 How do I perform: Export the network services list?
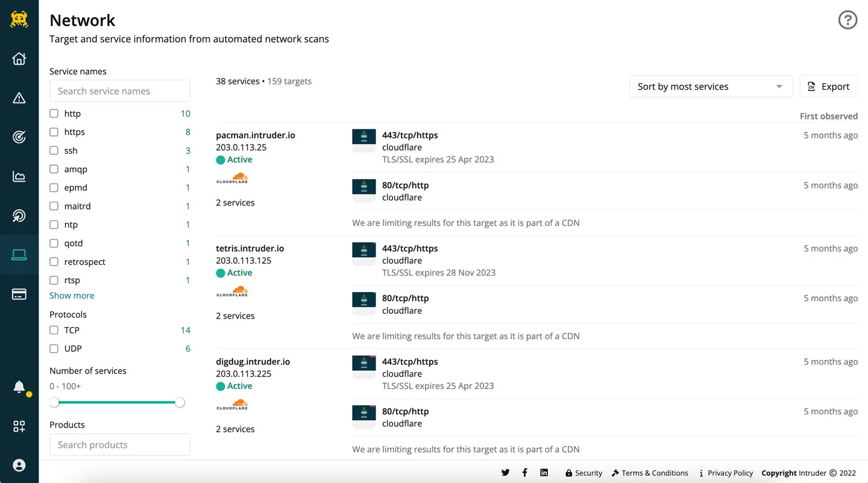(829, 87)
